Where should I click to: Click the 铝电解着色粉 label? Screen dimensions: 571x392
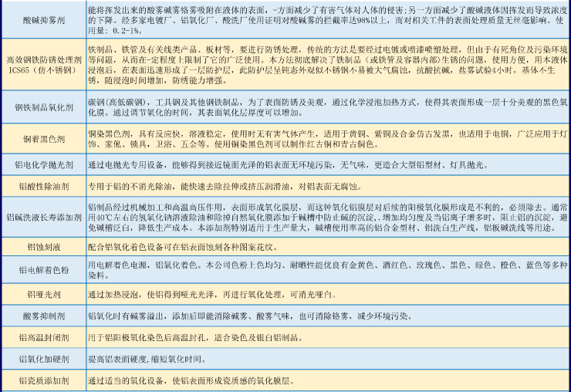tap(42, 270)
